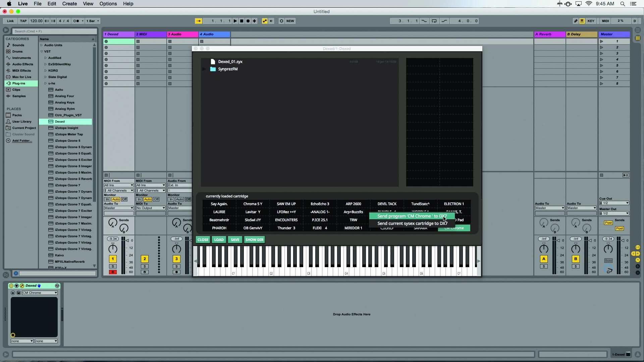Toggle track 2 MIDI activator
This screenshot has width=644, height=362.
(x=145, y=259)
